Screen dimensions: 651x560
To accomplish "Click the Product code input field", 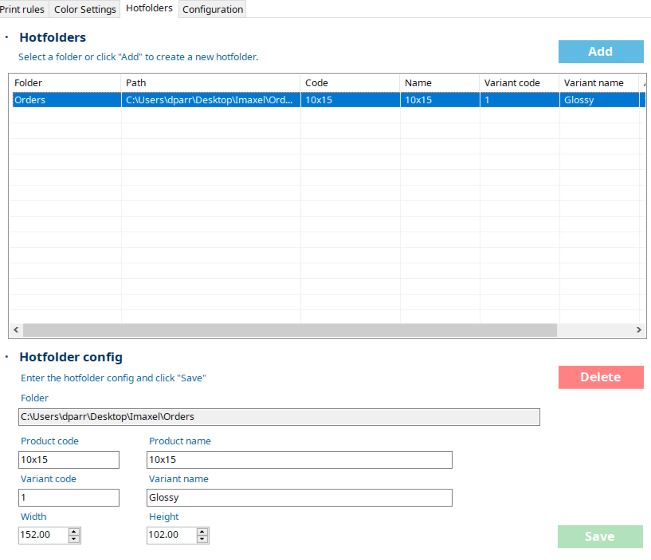I will pos(69,460).
